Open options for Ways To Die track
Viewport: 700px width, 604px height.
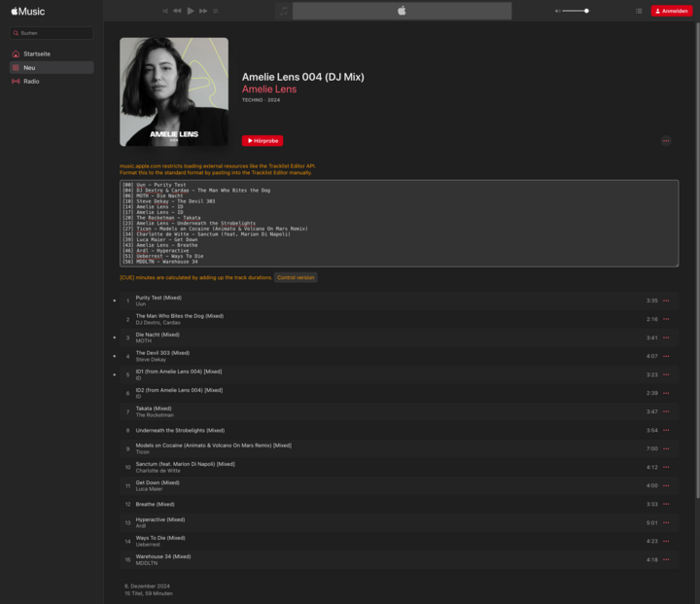point(666,541)
